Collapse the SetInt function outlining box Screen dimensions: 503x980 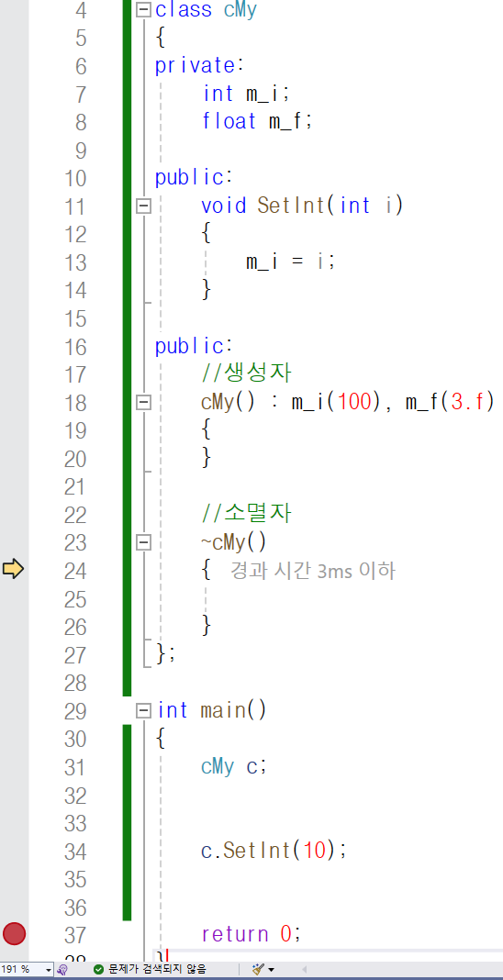(x=144, y=206)
